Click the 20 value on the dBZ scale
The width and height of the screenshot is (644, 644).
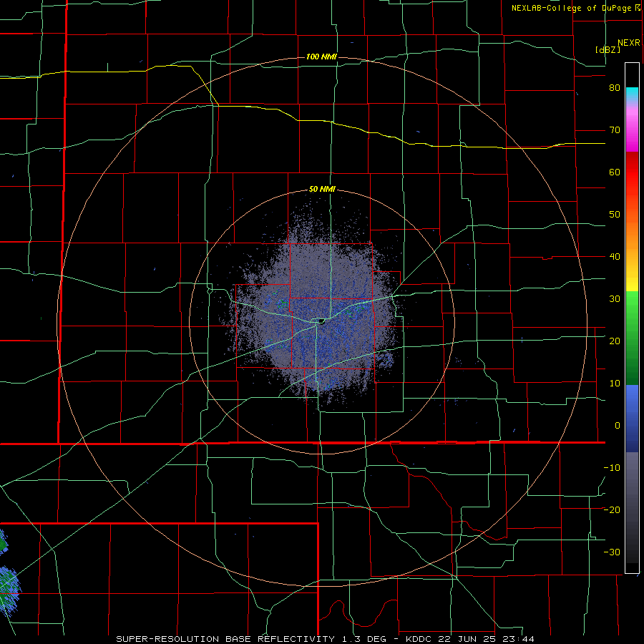coord(615,341)
